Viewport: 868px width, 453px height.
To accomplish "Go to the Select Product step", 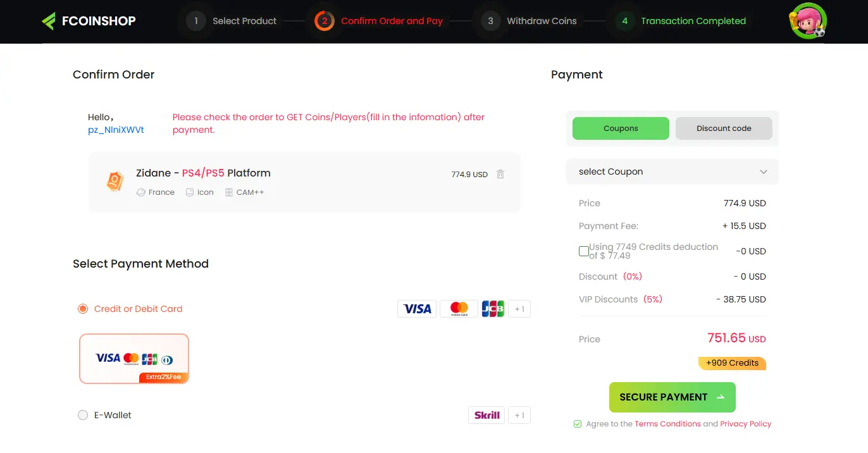I will [x=244, y=20].
